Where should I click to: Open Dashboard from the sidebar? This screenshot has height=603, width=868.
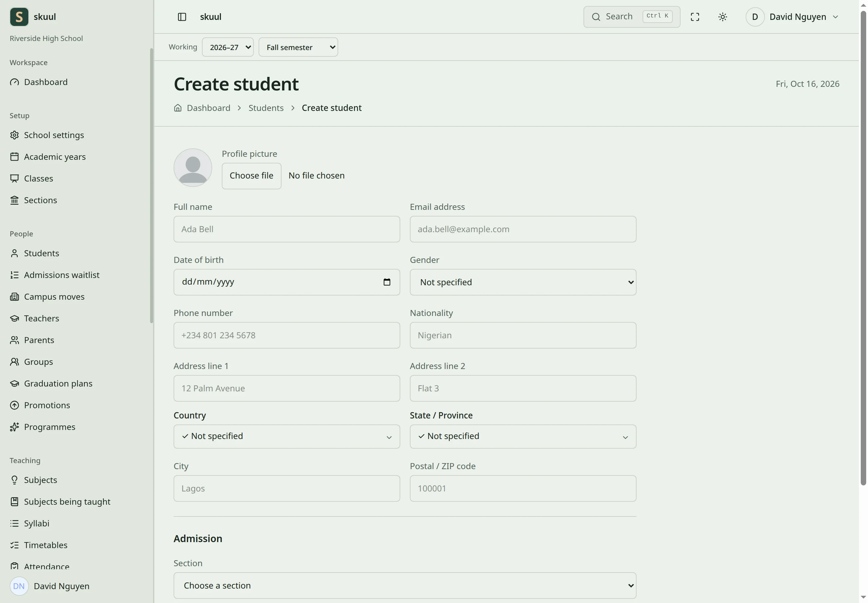tap(39, 82)
